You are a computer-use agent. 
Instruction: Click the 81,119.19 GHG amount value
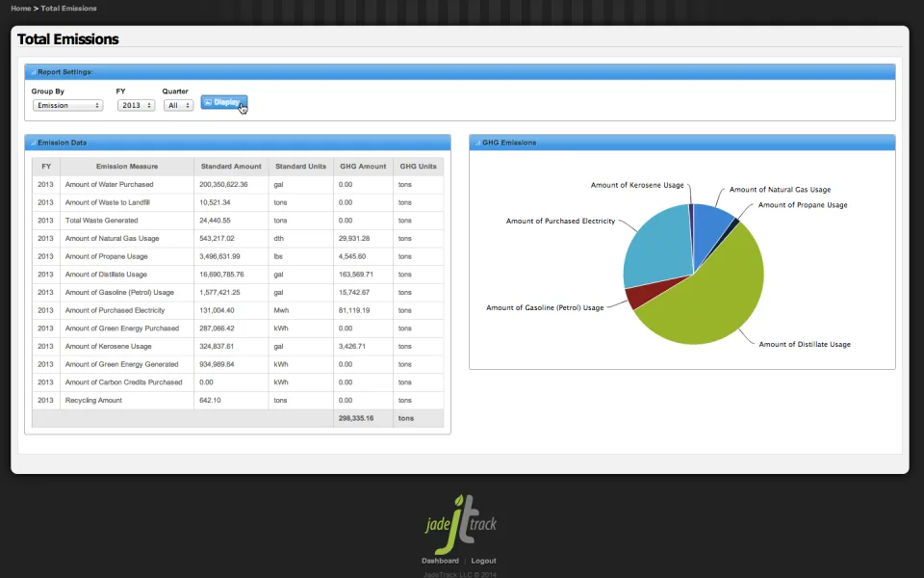click(354, 310)
